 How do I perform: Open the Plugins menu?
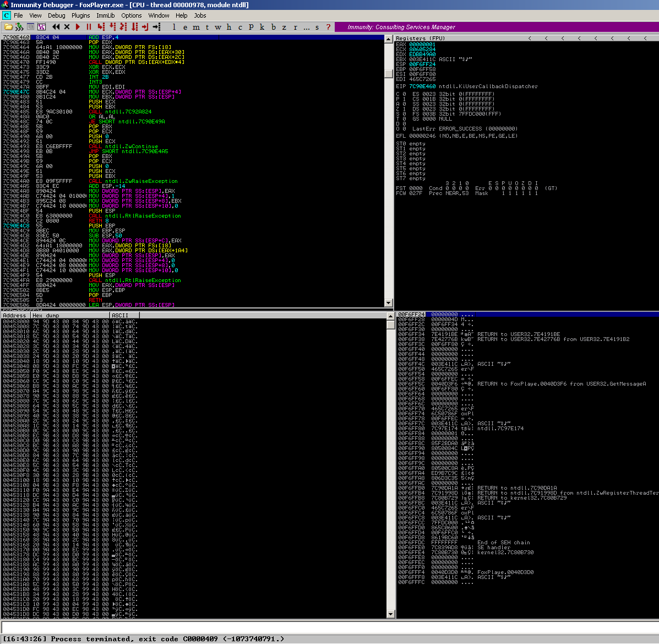click(81, 15)
